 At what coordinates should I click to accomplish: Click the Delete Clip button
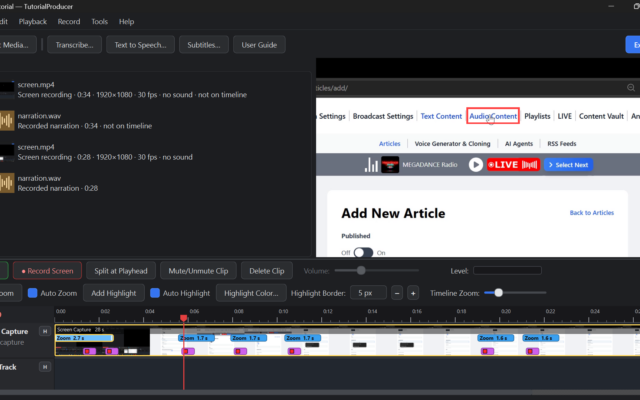pos(267,271)
